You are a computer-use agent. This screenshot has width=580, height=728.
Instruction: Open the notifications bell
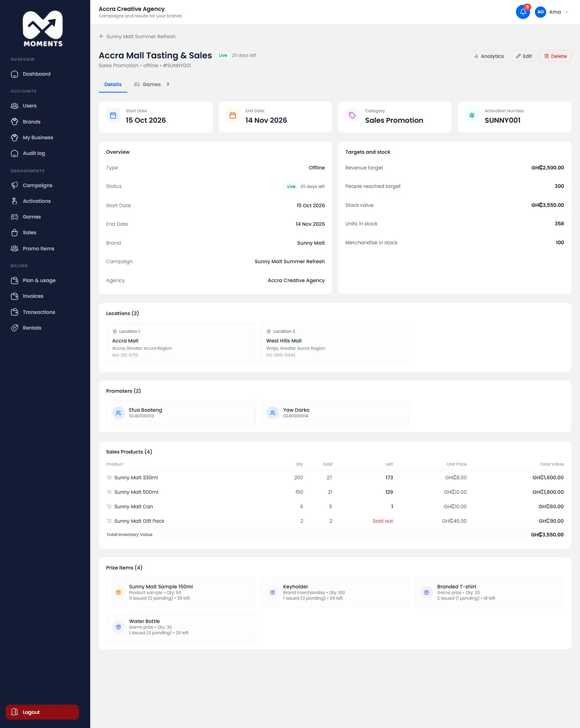point(523,12)
